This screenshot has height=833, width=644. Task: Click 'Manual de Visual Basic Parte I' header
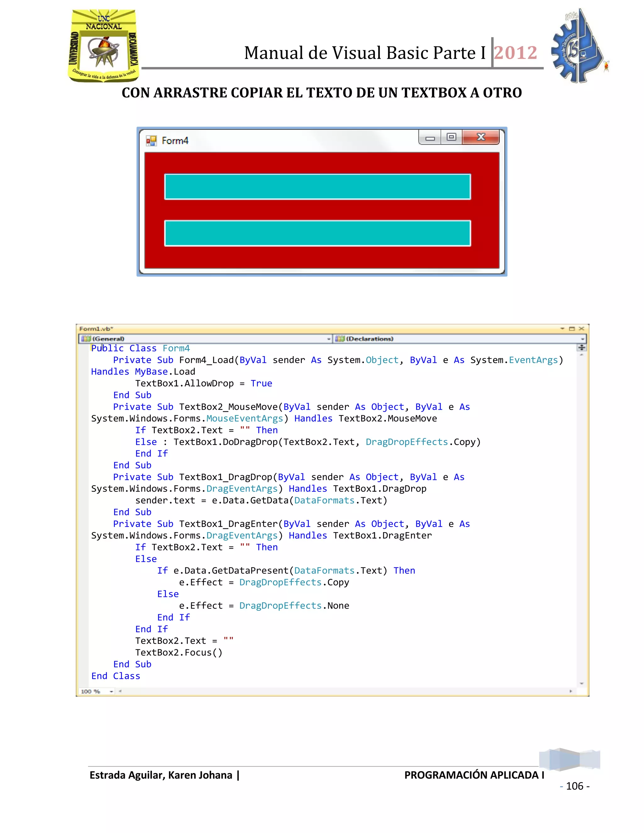pos(365,52)
